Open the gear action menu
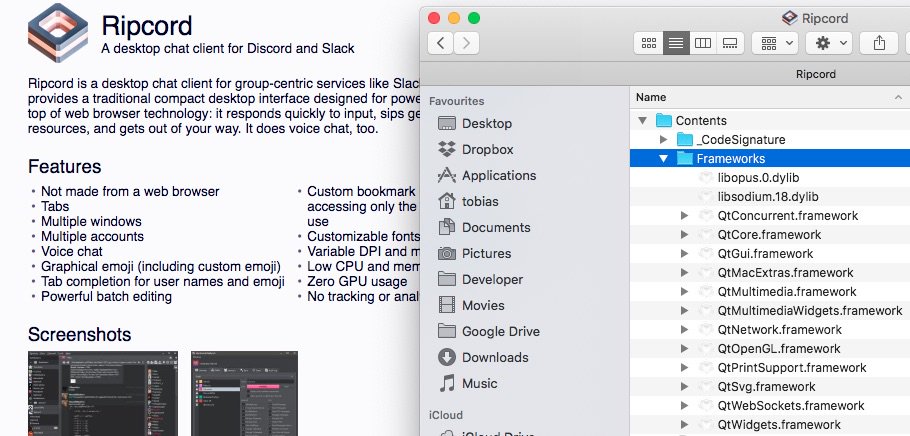This screenshot has height=436, width=910. pyautogui.click(x=829, y=43)
